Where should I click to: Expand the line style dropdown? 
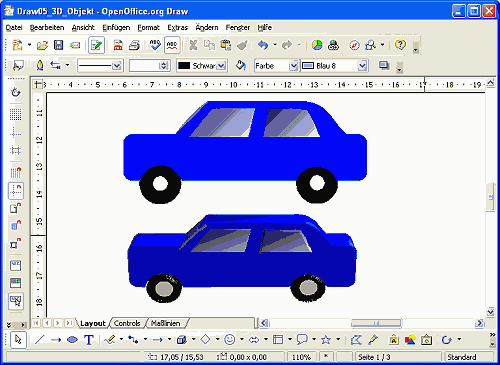click(117, 66)
